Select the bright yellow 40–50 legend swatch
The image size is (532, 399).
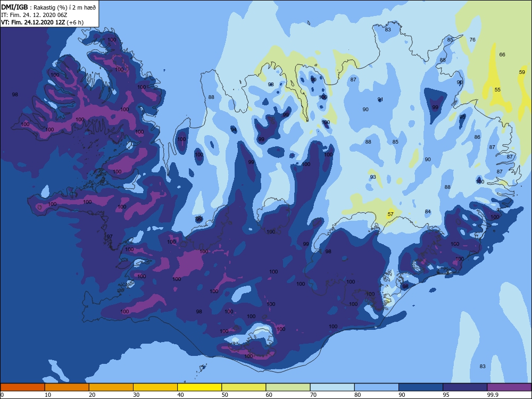[199, 387]
